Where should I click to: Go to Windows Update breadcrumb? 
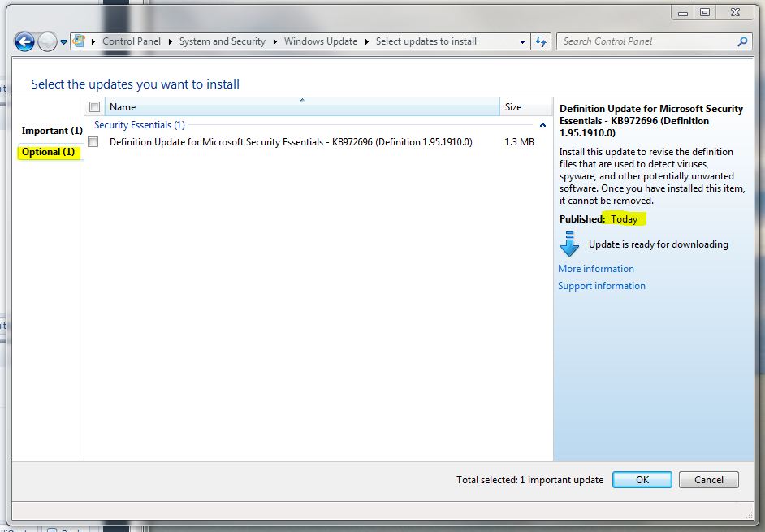pos(321,41)
